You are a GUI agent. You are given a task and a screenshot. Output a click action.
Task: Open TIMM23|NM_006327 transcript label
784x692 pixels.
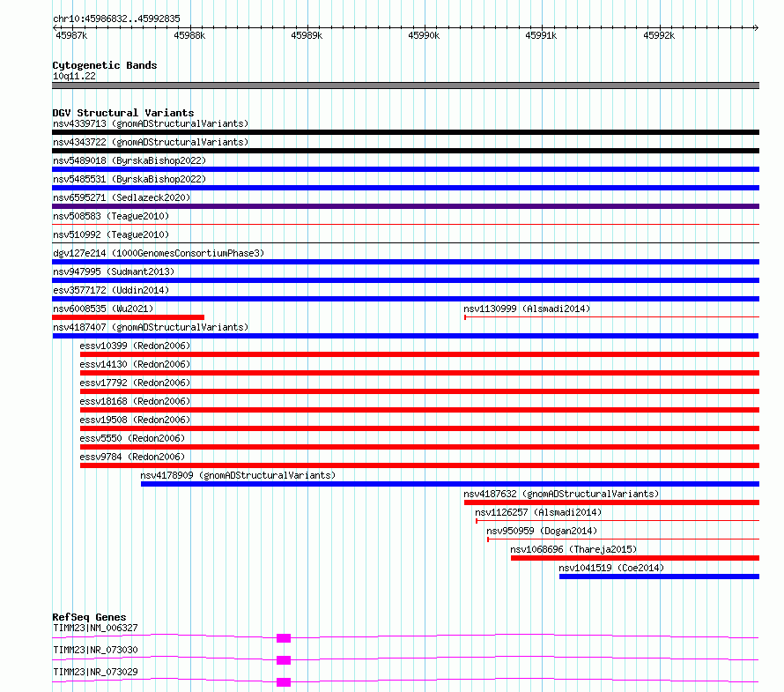click(x=95, y=628)
